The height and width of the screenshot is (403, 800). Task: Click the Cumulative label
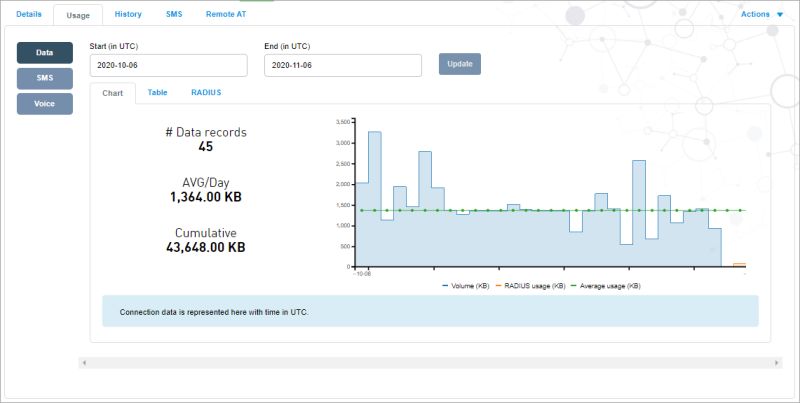206,233
